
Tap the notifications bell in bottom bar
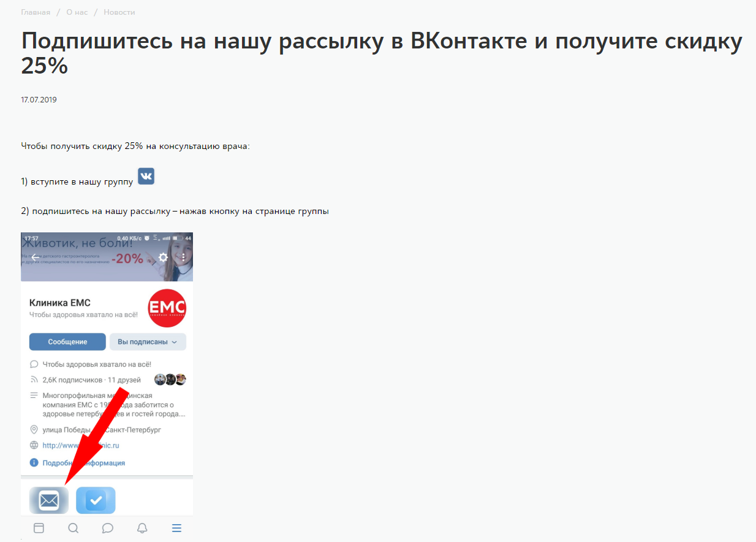tap(142, 528)
